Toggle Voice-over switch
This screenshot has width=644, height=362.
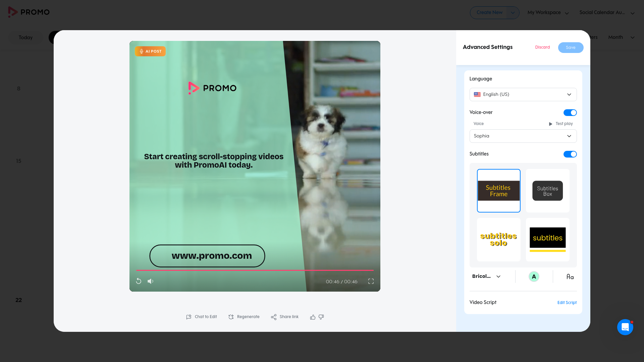[570, 113]
